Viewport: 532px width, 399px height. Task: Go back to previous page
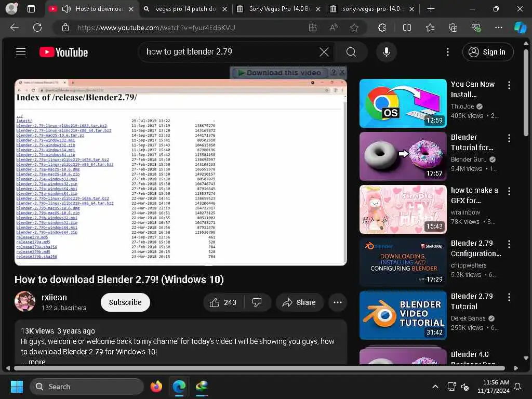click(14, 28)
